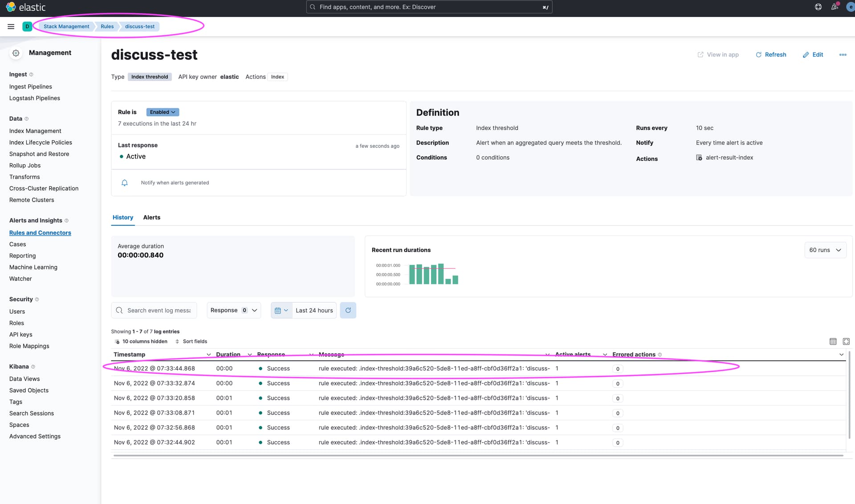Open the newsfeed notifications icon
Image resolution: width=855 pixels, height=504 pixels.
(835, 7)
